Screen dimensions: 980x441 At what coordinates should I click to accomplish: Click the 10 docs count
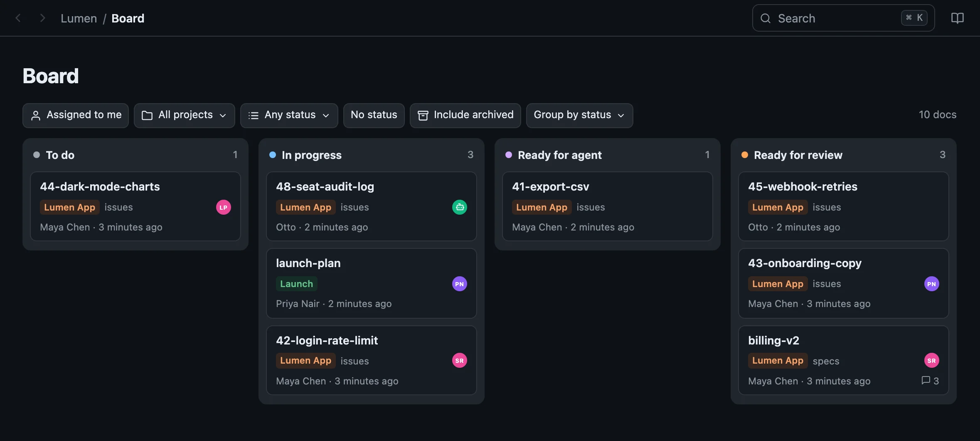tap(938, 115)
